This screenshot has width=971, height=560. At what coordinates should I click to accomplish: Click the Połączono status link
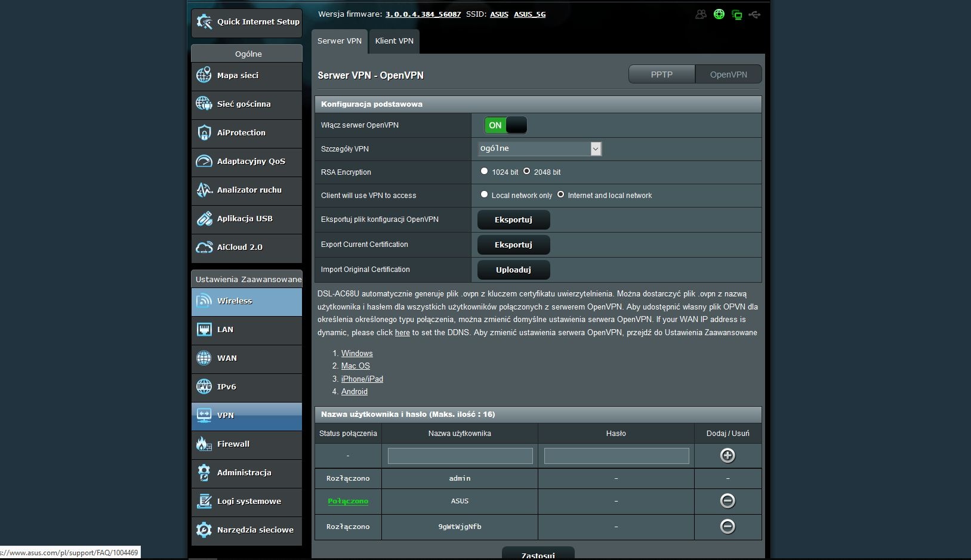pos(348,501)
